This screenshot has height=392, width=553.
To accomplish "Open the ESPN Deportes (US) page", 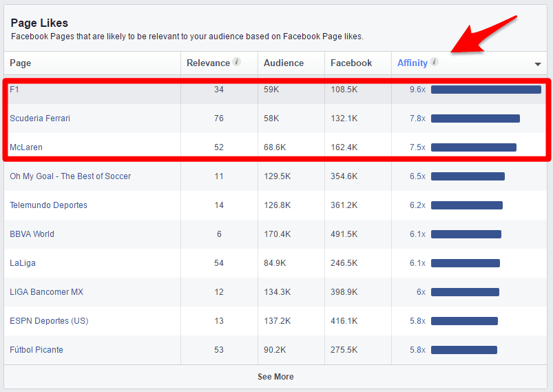I will [x=49, y=321].
